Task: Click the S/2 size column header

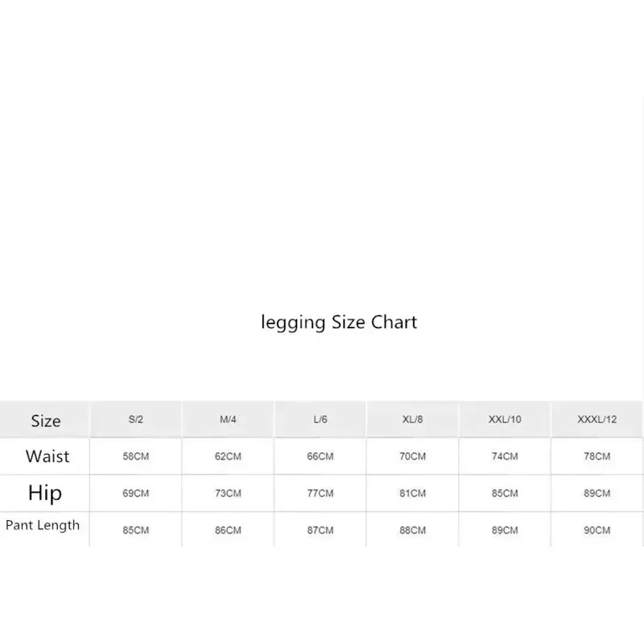Action: [x=136, y=420]
